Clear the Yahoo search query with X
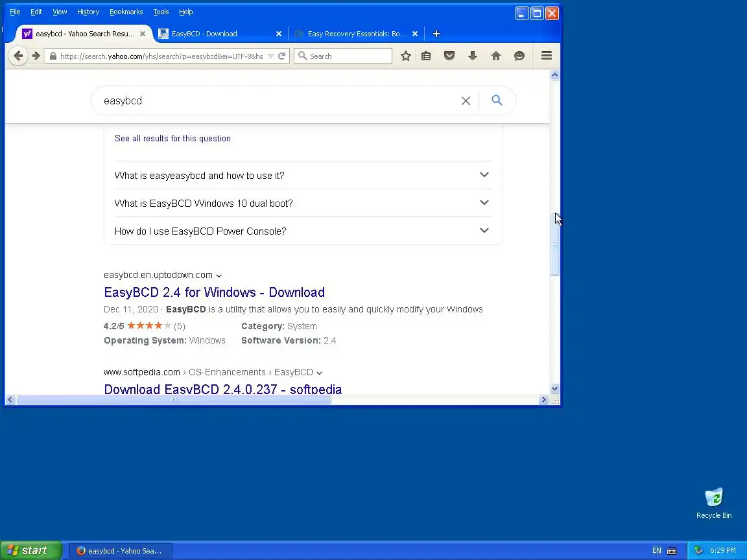The image size is (747, 560). click(466, 100)
